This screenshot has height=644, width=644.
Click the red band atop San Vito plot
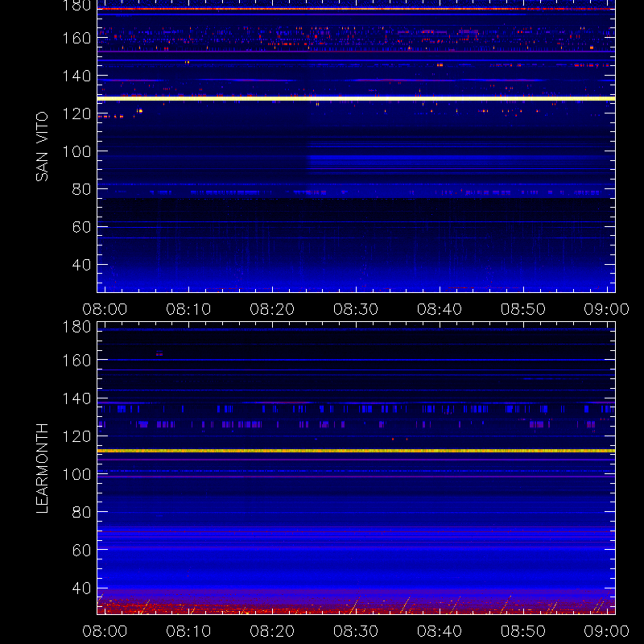click(356, 9)
